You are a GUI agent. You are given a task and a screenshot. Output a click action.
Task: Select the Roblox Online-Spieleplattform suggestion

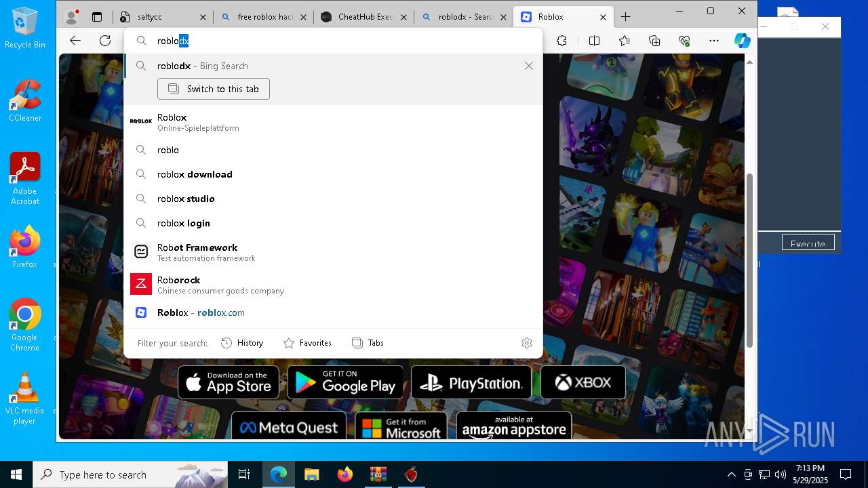pyautogui.click(x=333, y=121)
